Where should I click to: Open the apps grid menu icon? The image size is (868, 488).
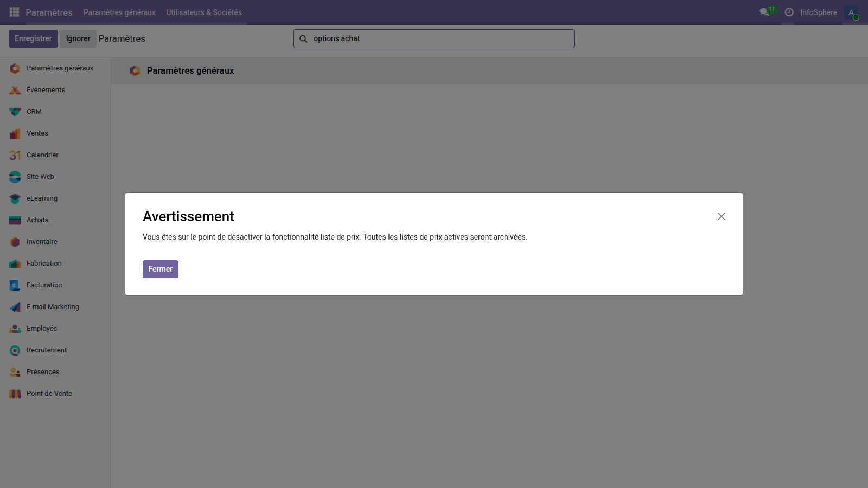14,12
